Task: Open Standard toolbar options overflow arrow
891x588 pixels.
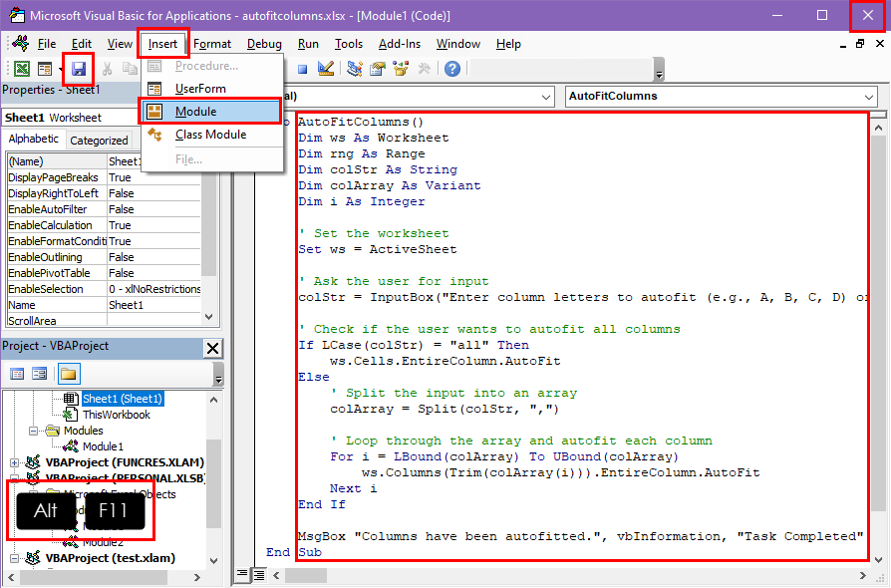Action: [659, 70]
